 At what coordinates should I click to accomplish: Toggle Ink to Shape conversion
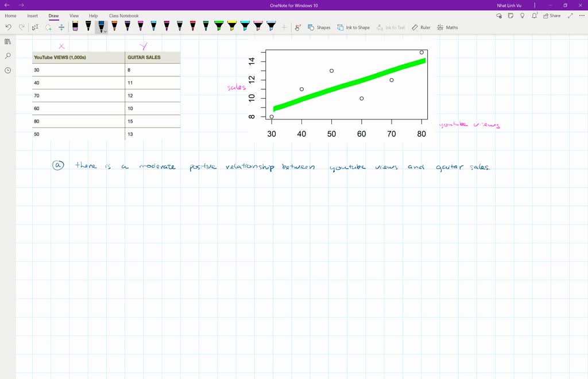(354, 27)
